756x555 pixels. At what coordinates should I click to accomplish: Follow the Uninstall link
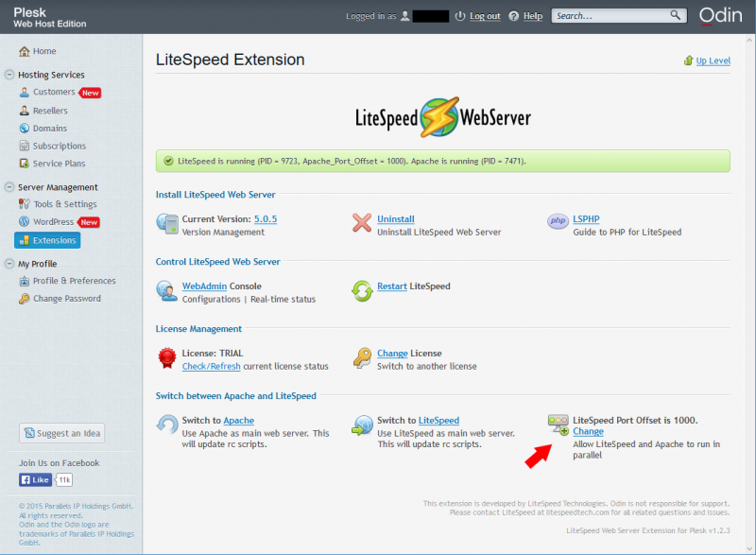pyautogui.click(x=396, y=219)
